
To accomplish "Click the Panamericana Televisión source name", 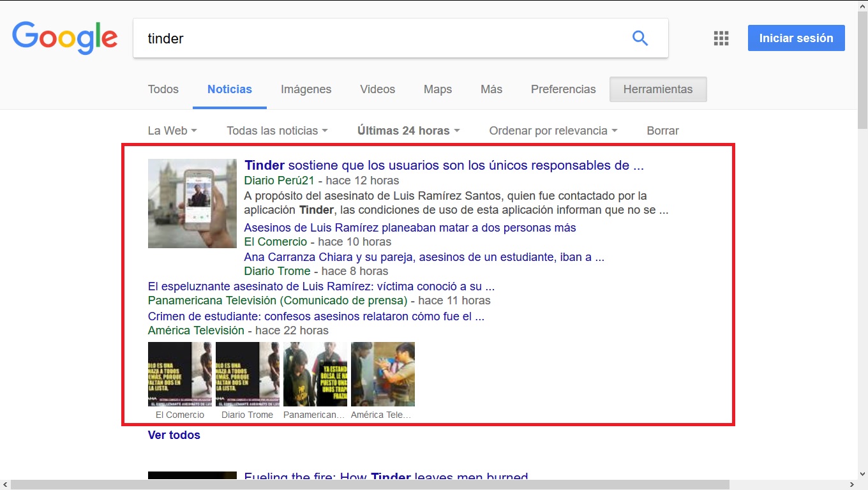I will coord(278,301).
